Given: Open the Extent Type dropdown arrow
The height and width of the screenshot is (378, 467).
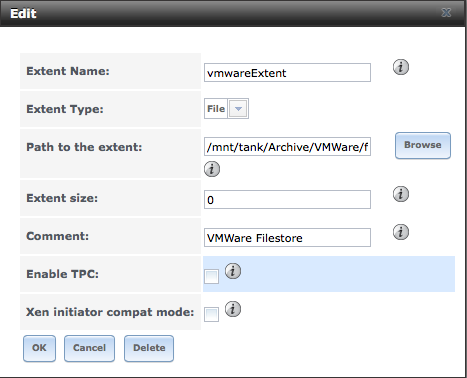Looking at the screenshot, I should pyautogui.click(x=238, y=109).
